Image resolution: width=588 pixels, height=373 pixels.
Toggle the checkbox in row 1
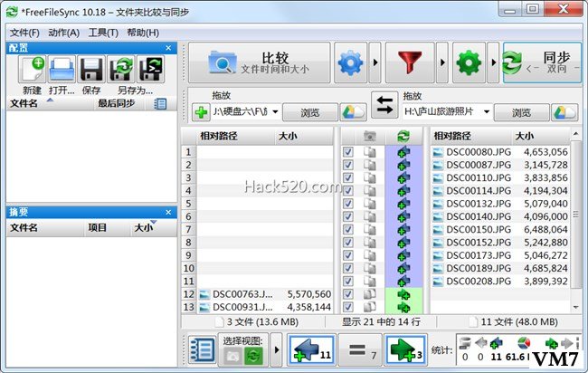pos(348,152)
